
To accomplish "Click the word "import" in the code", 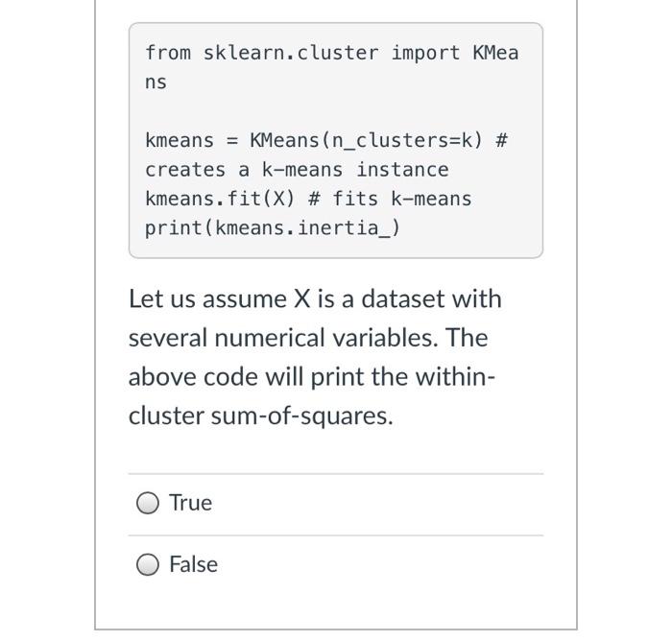I will click(425, 53).
